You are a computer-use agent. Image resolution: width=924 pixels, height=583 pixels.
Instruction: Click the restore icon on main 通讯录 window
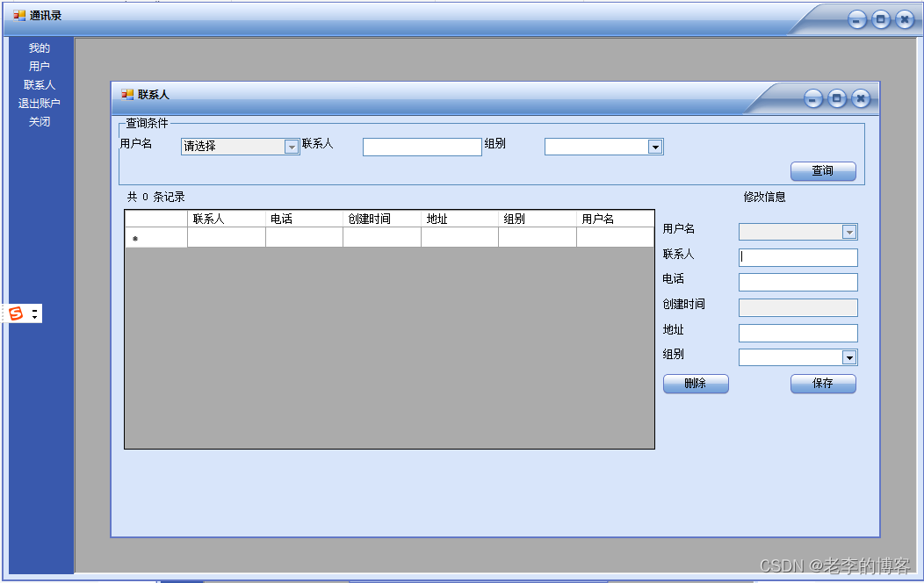pyautogui.click(x=879, y=18)
